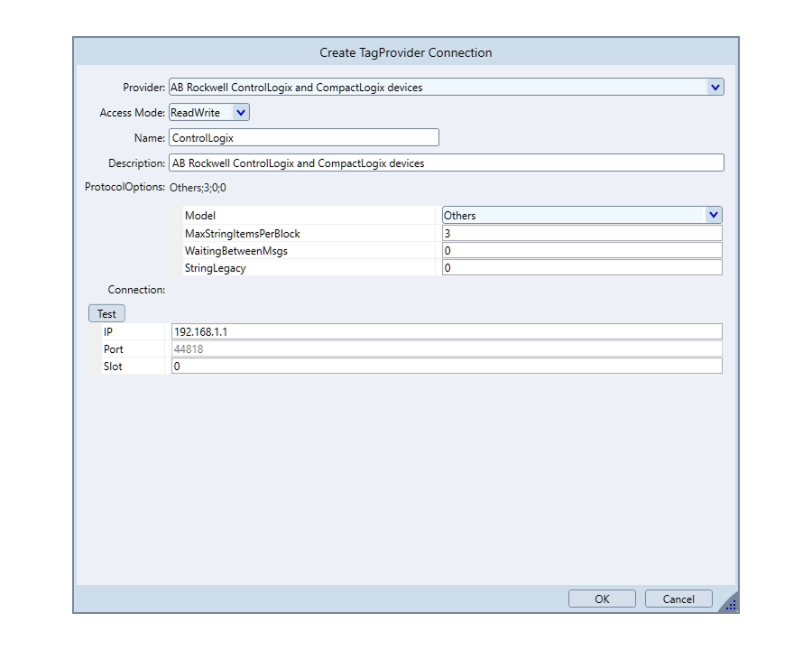The width and height of the screenshot is (812, 650).
Task: Click the Name field containing ControlLogix
Action: [x=303, y=138]
